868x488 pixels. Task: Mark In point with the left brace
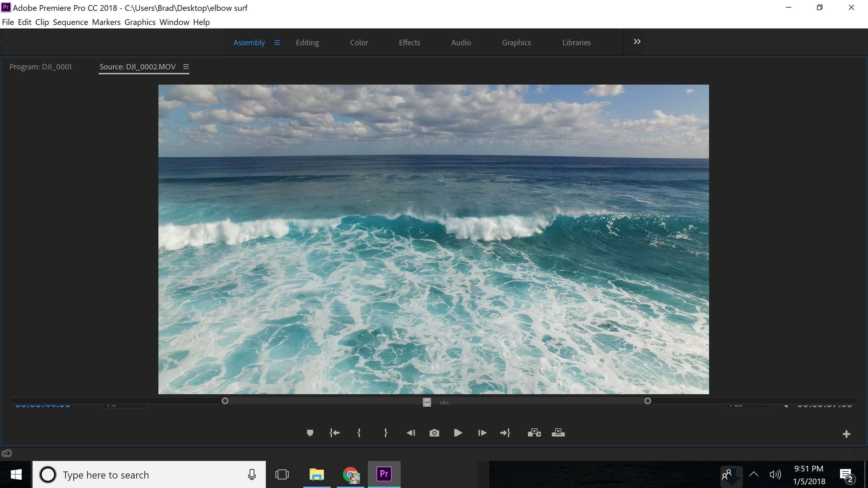pyautogui.click(x=359, y=433)
